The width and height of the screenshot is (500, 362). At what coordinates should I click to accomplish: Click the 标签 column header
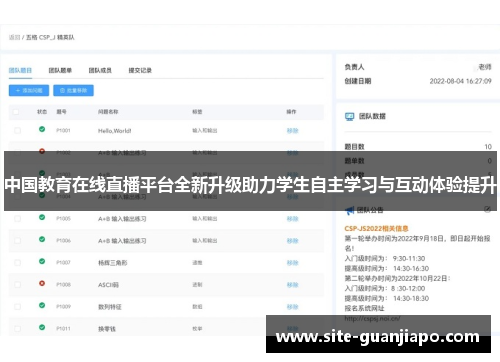click(197, 112)
